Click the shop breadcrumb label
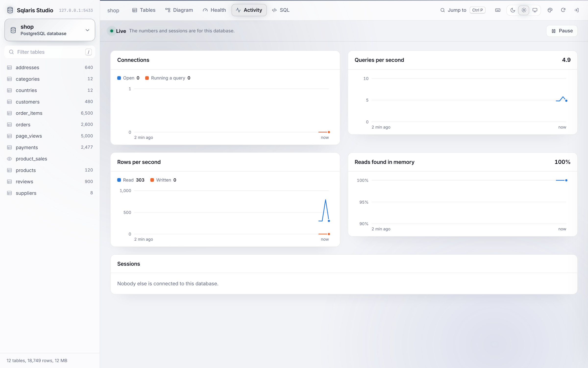588x368 pixels. [x=113, y=10]
